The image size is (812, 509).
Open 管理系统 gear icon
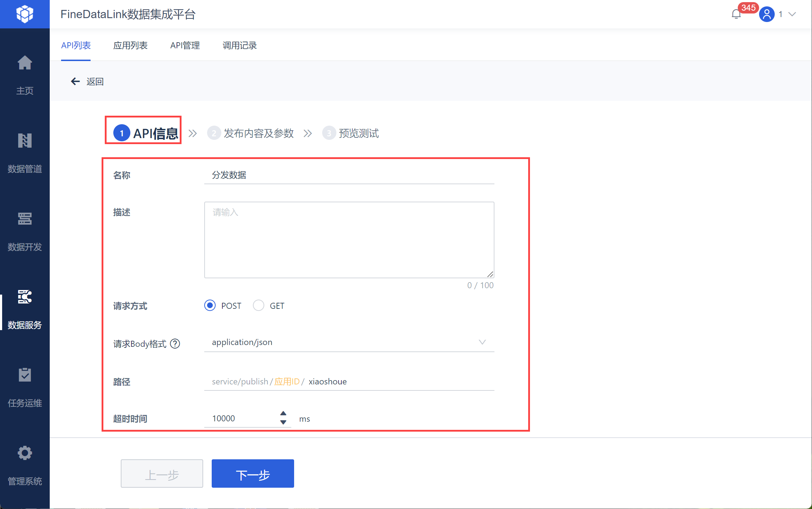point(25,453)
